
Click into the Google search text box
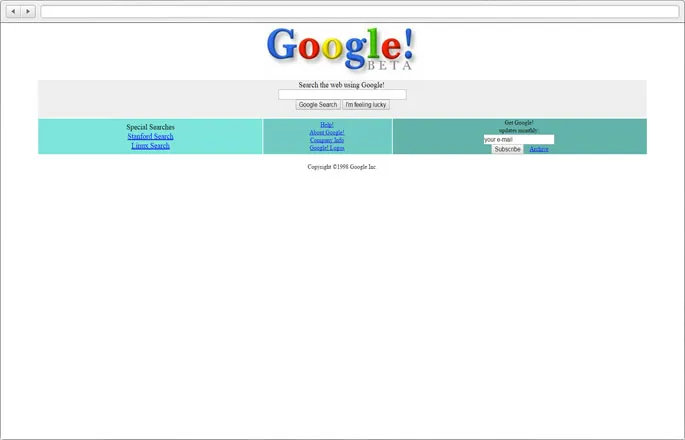342,94
